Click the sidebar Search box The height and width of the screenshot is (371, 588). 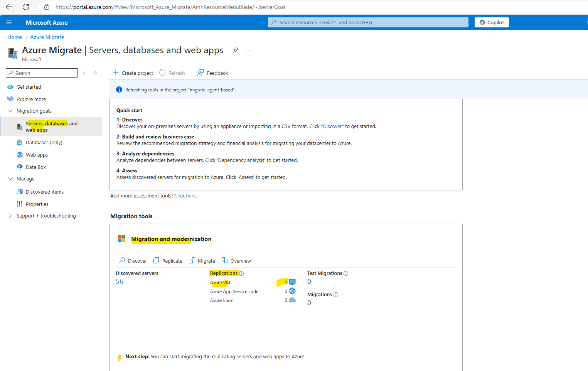click(42, 73)
